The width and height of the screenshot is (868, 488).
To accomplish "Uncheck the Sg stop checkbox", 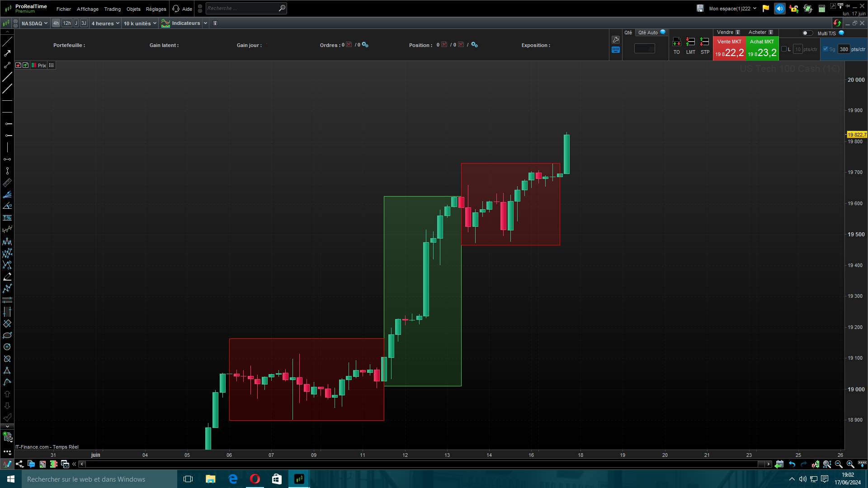I will [826, 49].
